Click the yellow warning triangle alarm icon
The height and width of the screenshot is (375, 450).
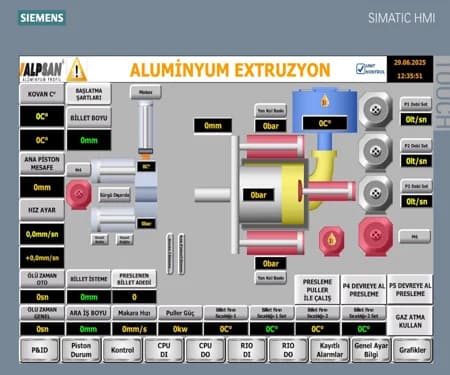click(x=77, y=70)
